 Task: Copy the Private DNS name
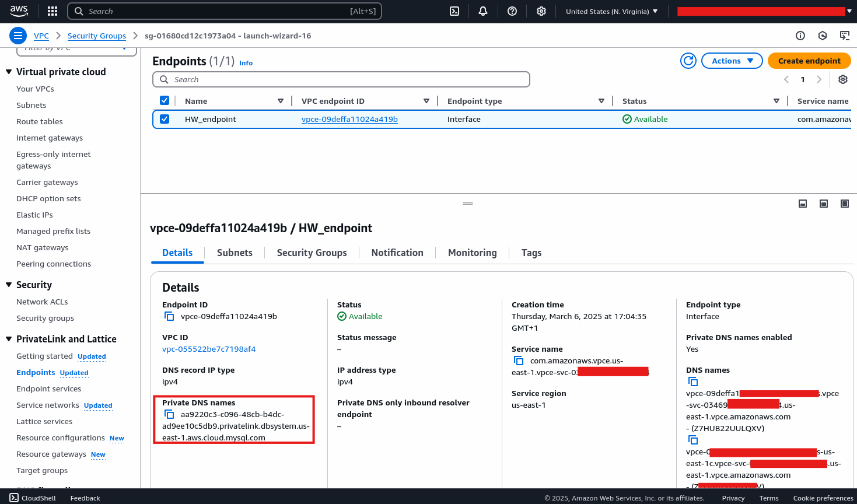click(169, 414)
